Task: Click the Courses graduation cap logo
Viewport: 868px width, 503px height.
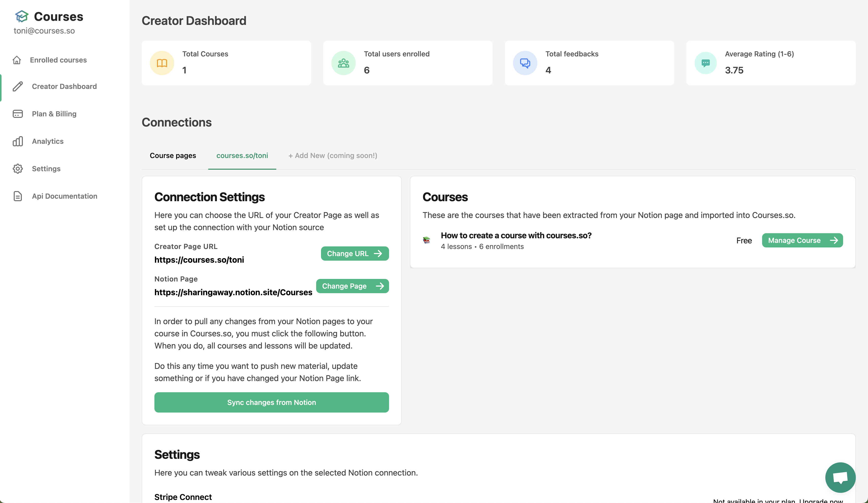Action: (x=21, y=16)
